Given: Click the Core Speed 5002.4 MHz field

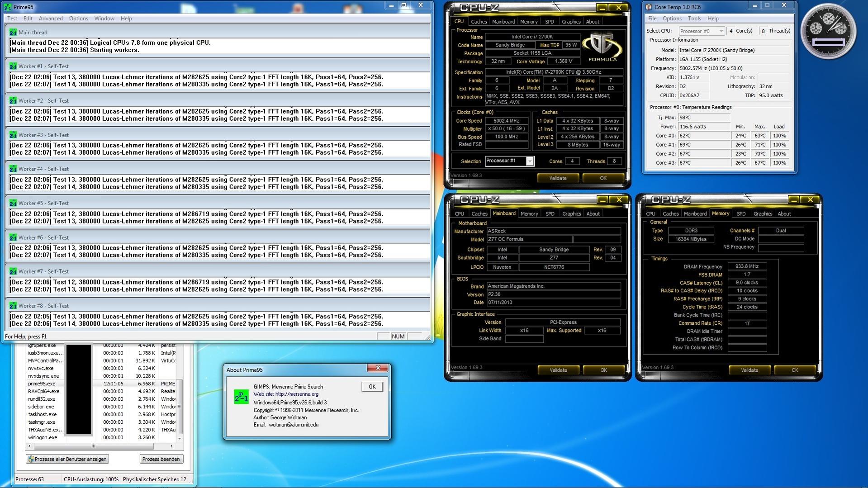Looking at the screenshot, I should coord(507,121).
